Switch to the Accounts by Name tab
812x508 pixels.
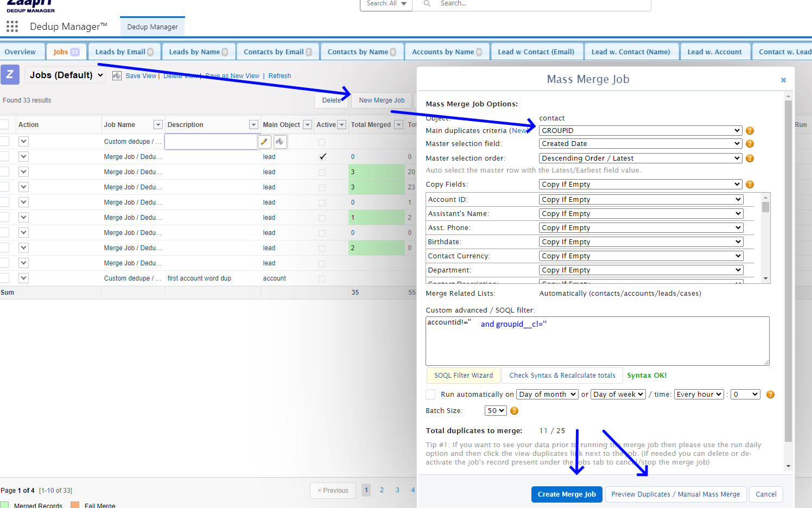447,52
